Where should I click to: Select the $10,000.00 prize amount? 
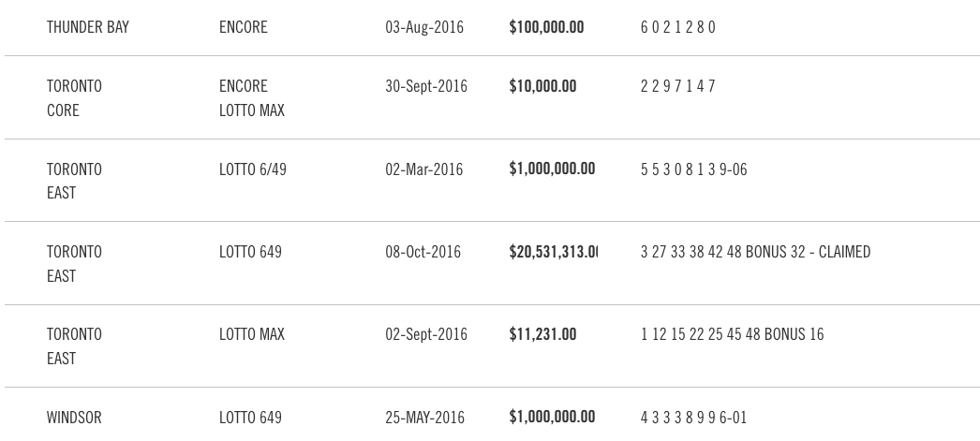543,86
